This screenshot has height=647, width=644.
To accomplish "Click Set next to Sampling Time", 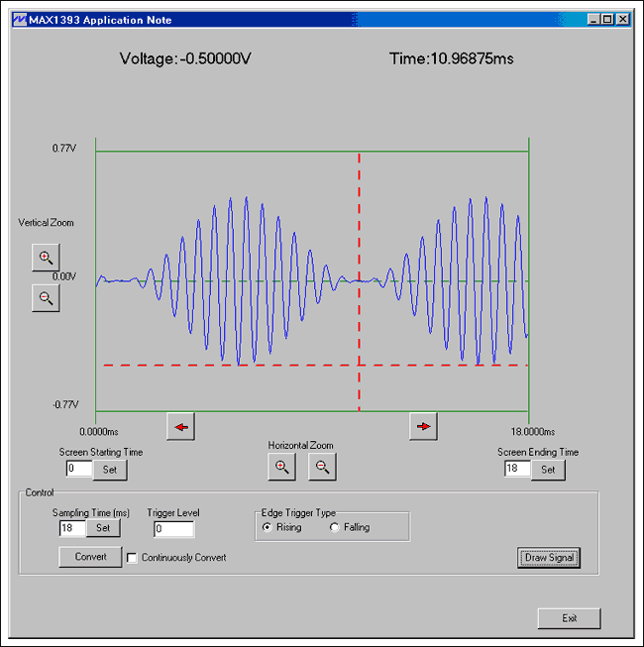I will [x=102, y=528].
